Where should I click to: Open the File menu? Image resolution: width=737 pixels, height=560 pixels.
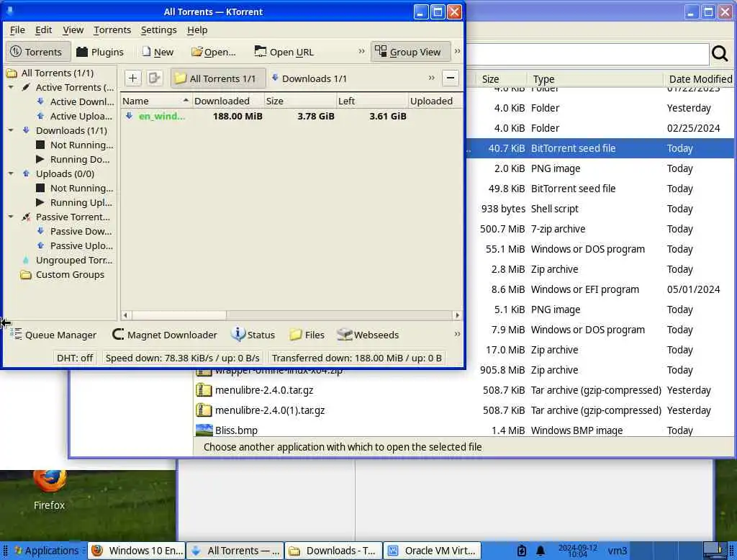pyautogui.click(x=17, y=30)
